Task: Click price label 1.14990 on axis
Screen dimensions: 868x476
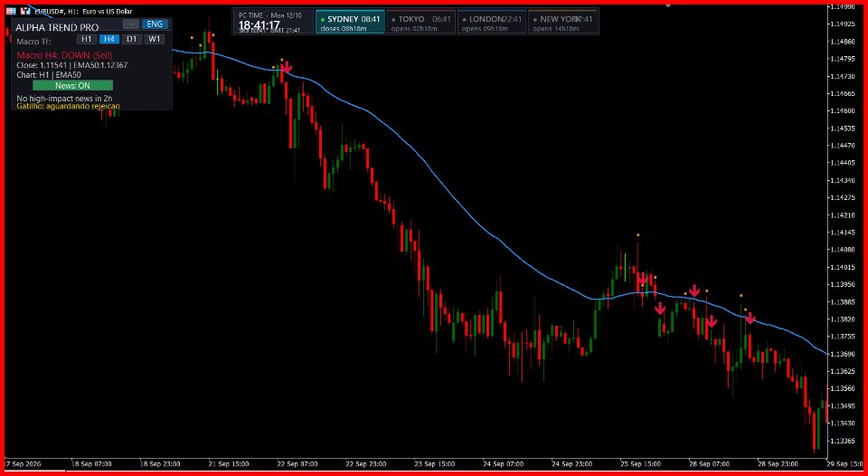Action: click(843, 6)
